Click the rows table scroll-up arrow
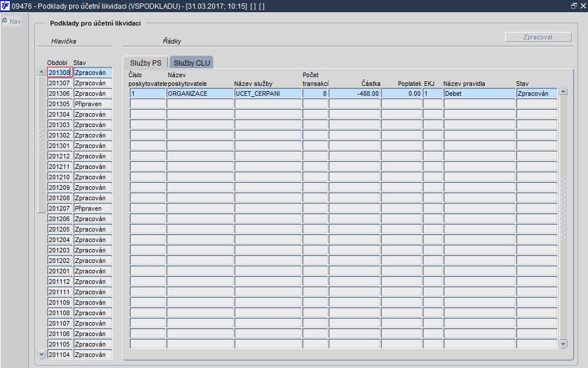Viewport: 588px width, 368px height. click(563, 91)
